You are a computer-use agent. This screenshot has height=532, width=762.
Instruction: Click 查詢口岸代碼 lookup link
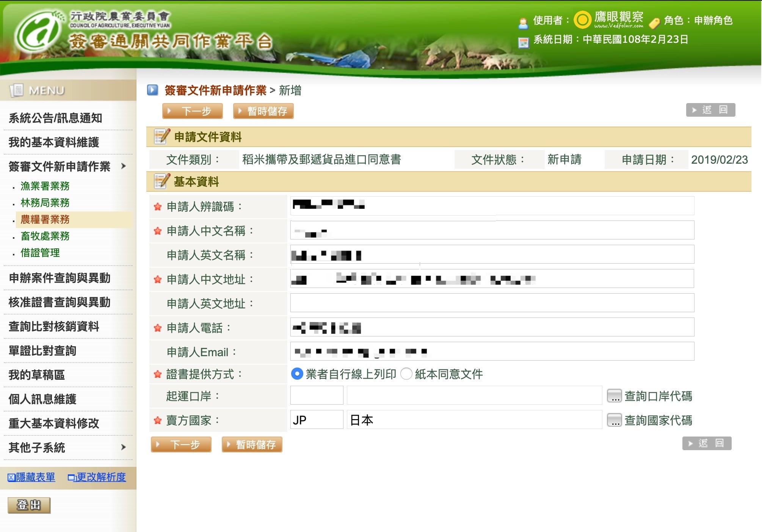point(658,396)
